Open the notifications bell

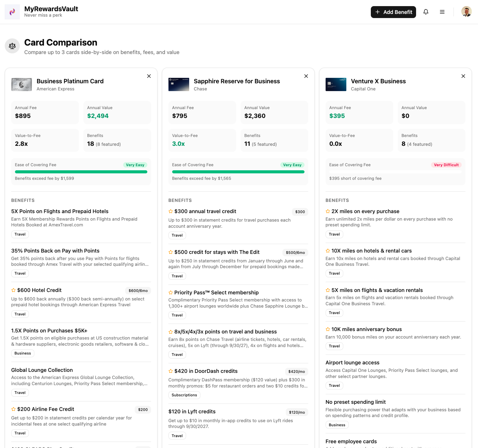point(426,12)
